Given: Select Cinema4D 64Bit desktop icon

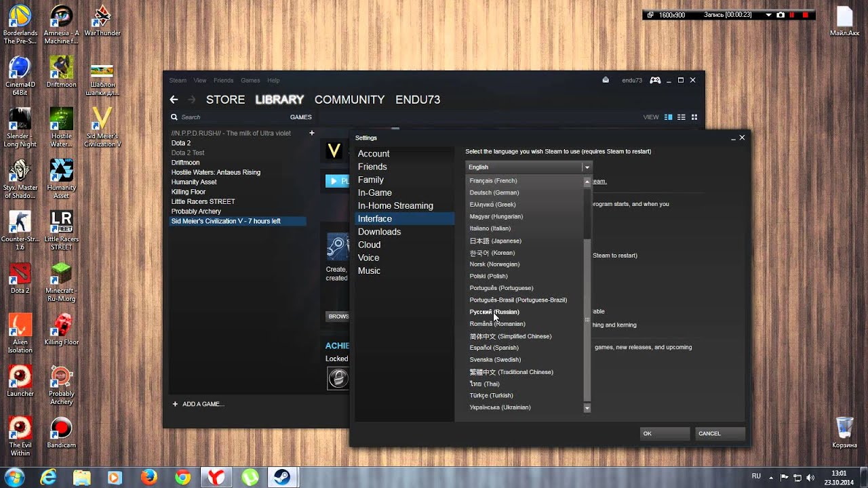Looking at the screenshot, I should [20, 76].
